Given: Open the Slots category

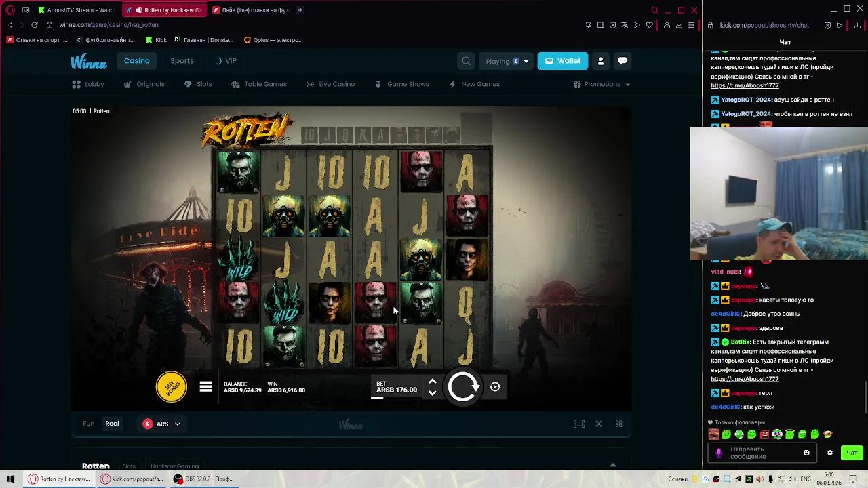Looking at the screenshot, I should pyautogui.click(x=198, y=84).
